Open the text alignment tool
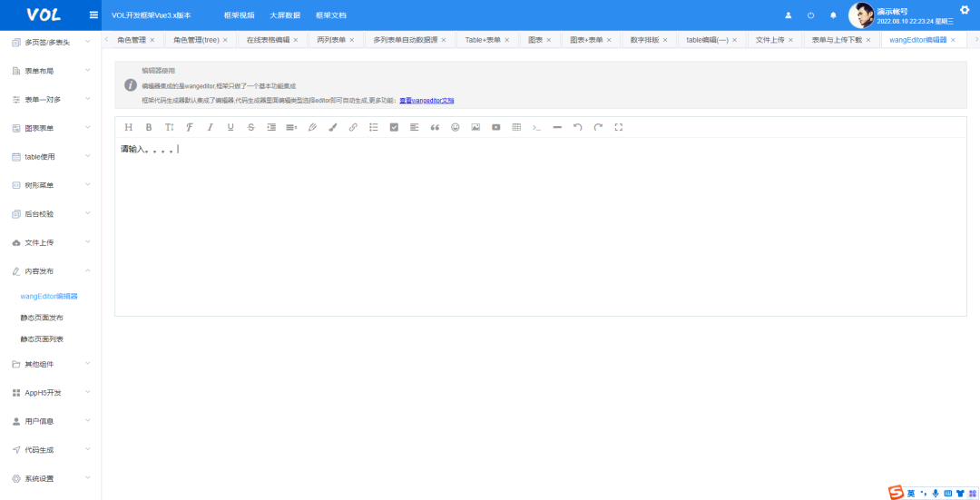Image resolution: width=980 pixels, height=500 pixels. [x=415, y=127]
